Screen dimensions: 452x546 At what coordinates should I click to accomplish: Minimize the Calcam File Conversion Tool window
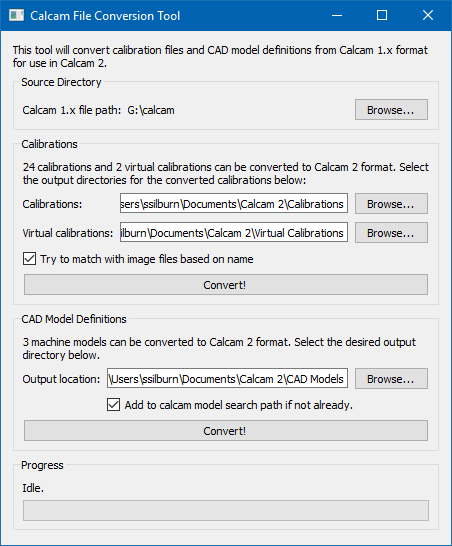(337, 16)
